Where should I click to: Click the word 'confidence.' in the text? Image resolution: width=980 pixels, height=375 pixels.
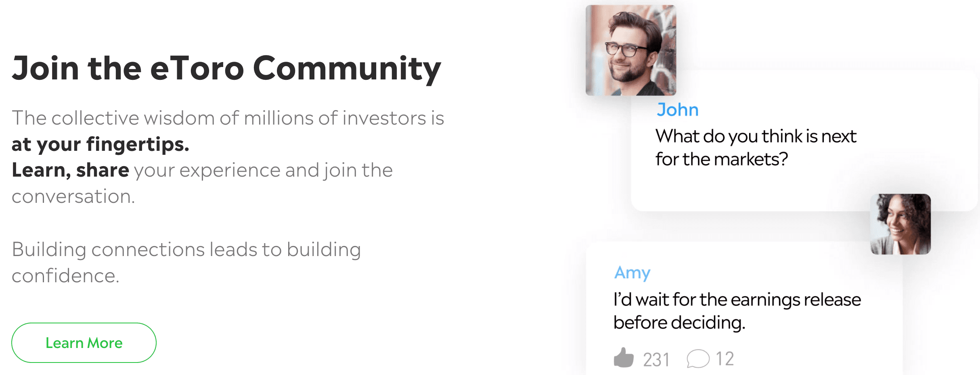pyautogui.click(x=65, y=276)
